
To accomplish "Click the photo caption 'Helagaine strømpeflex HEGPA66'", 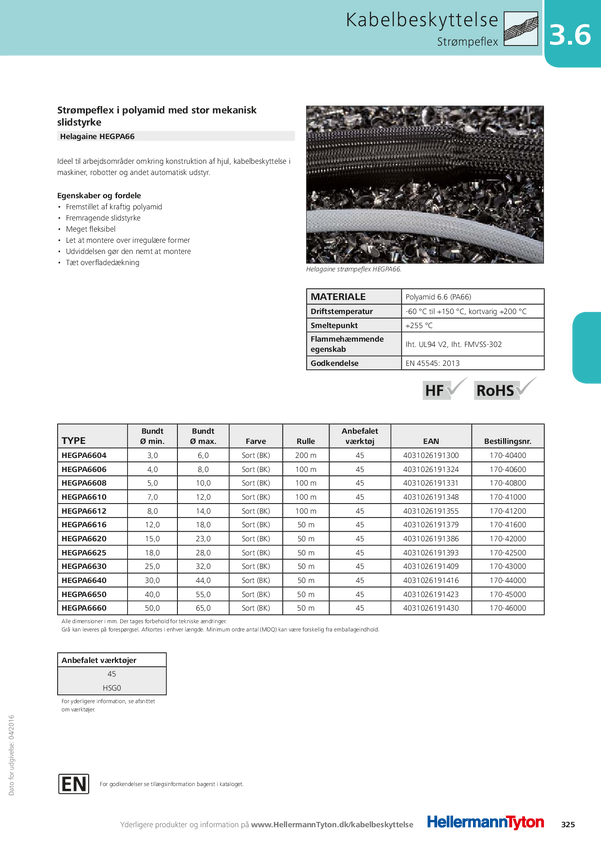I will click(354, 269).
